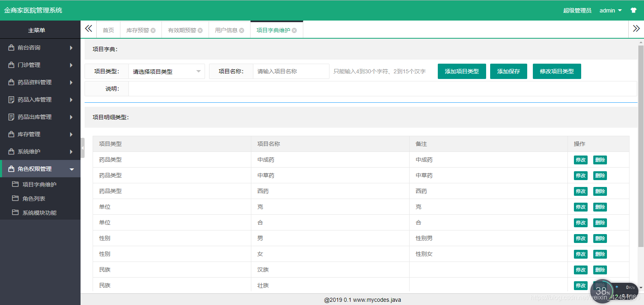Switch to the 首页 tab

(x=108, y=30)
